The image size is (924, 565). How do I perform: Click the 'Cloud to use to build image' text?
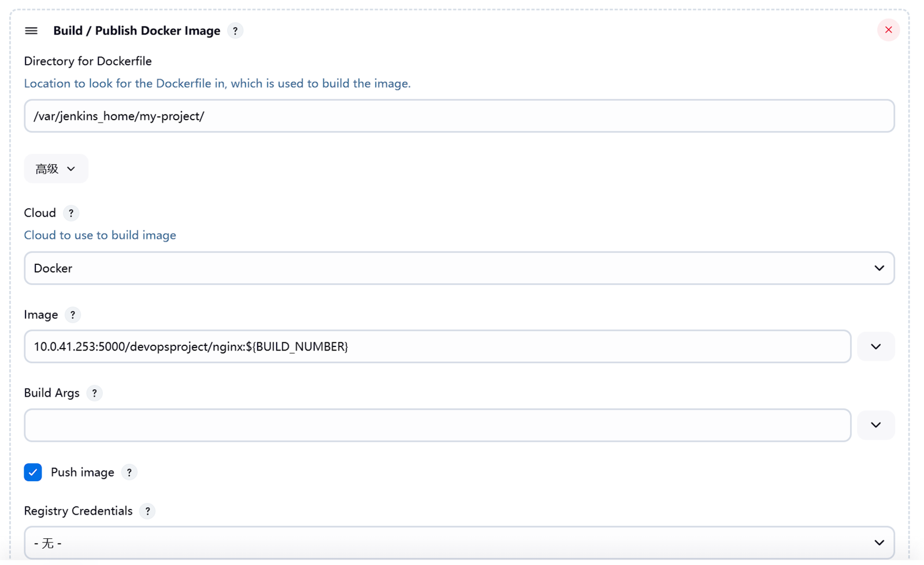(x=100, y=235)
